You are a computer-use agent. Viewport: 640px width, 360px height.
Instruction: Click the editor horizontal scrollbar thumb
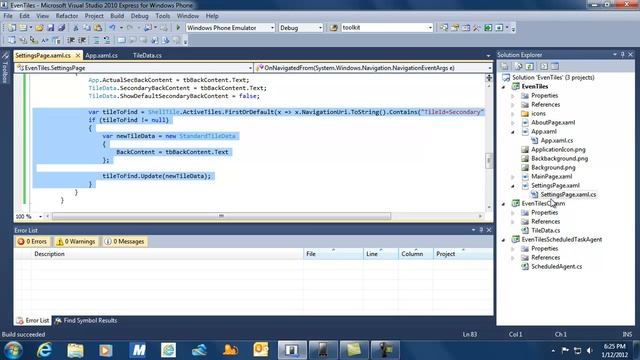221,216
